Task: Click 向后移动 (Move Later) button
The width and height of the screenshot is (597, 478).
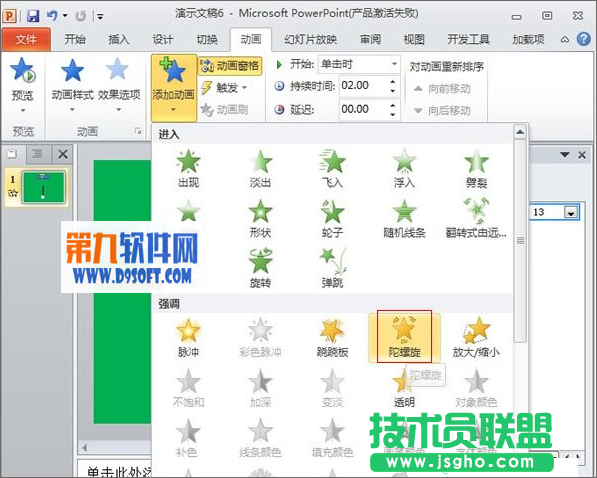Action: 442,110
